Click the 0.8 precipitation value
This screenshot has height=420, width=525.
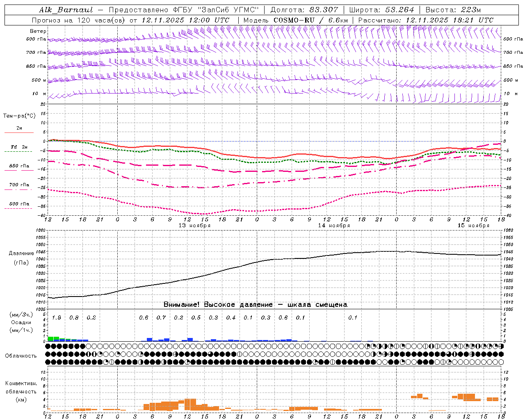click(x=74, y=318)
